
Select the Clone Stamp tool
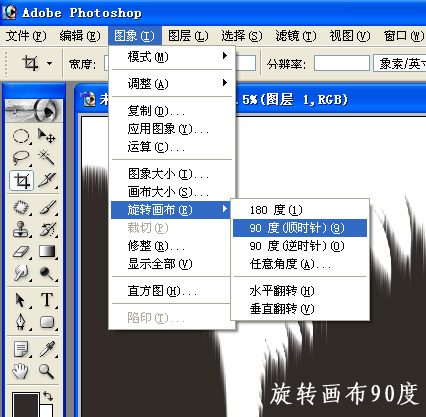point(21,230)
